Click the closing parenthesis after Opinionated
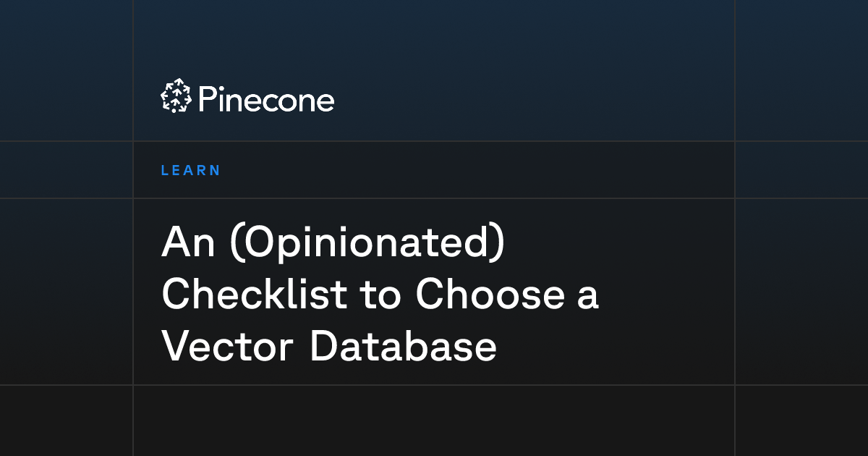Viewport: 868px width, 456px height. [x=496, y=244]
